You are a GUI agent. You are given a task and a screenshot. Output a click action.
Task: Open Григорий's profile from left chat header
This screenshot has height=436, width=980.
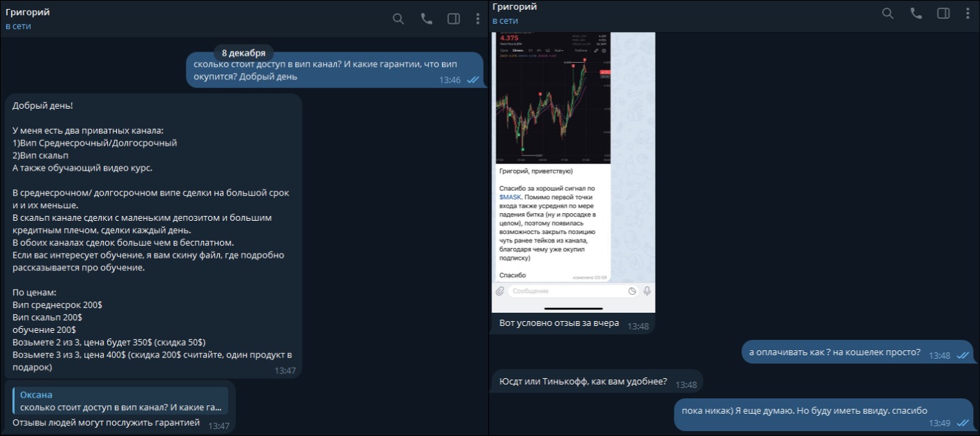point(28,13)
